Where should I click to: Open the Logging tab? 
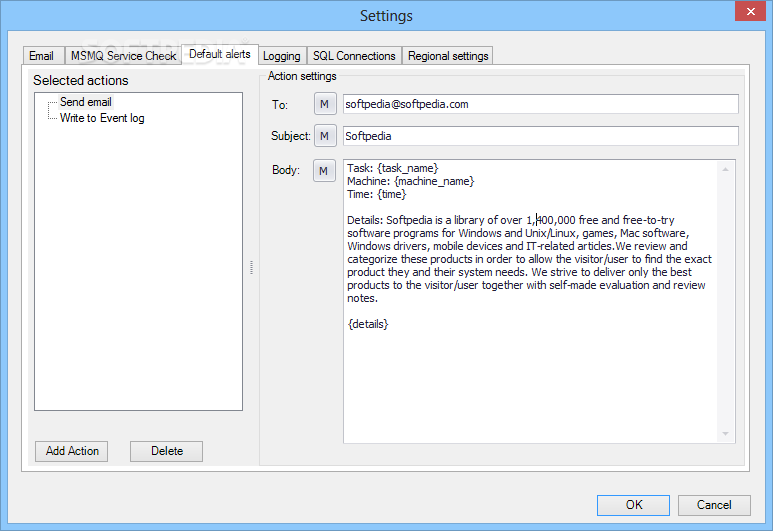281,56
